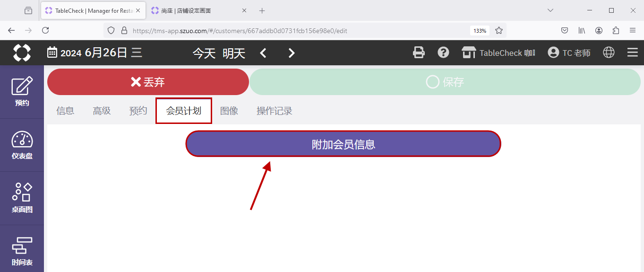Click 明天 to jump to tomorrow
The height and width of the screenshot is (272, 644).
pyautogui.click(x=234, y=53)
